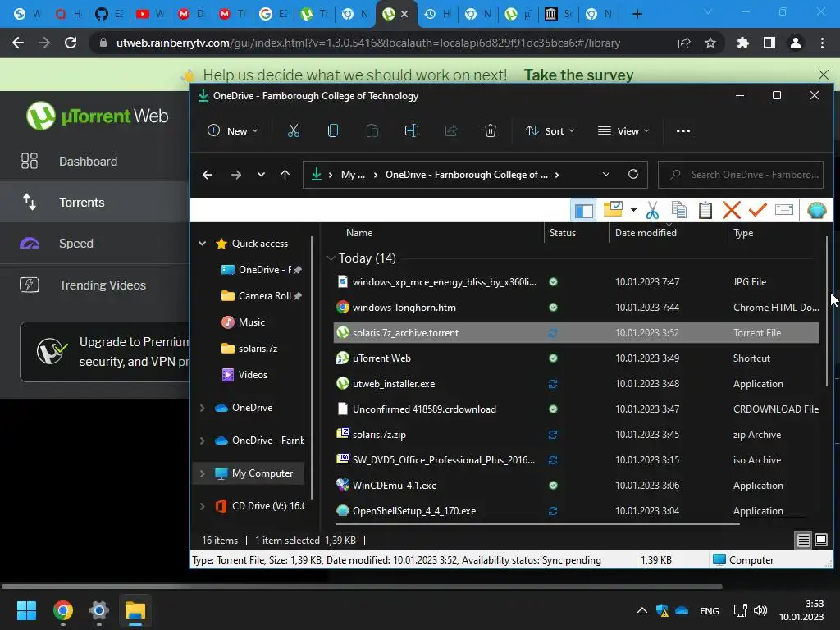Viewport: 840px width, 630px height.
Task: Click the Cut scissors icon in Explorer command bar
Action: (x=293, y=130)
